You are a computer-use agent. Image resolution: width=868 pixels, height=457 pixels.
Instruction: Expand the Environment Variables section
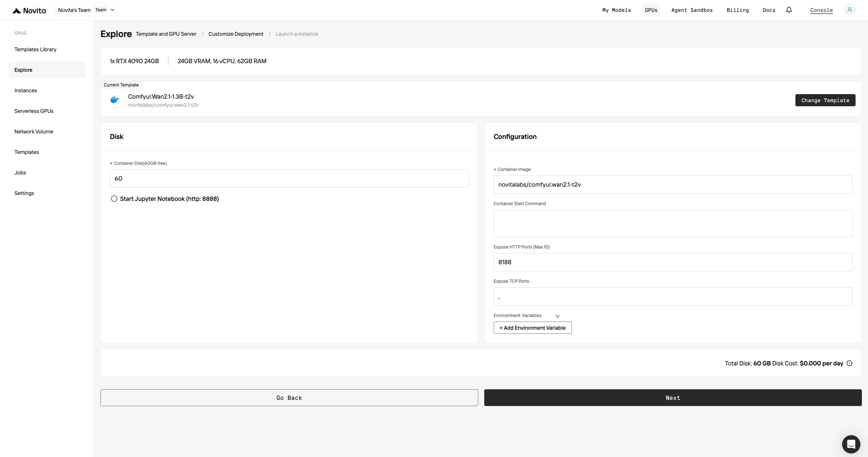(x=557, y=316)
